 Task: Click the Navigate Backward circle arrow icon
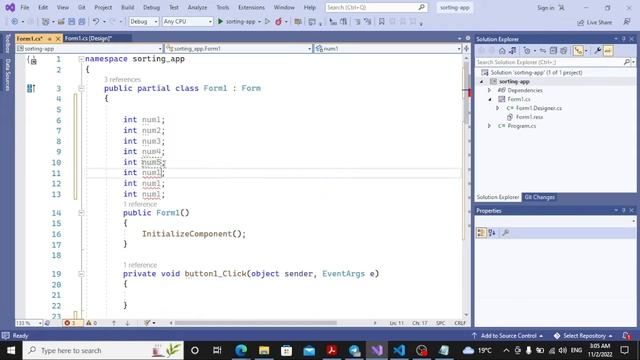coord(15,21)
